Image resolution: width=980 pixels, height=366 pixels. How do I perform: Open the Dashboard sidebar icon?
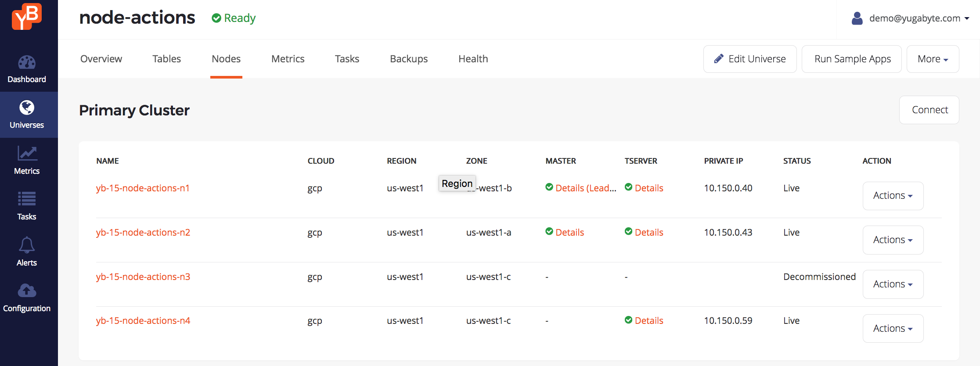[27, 62]
